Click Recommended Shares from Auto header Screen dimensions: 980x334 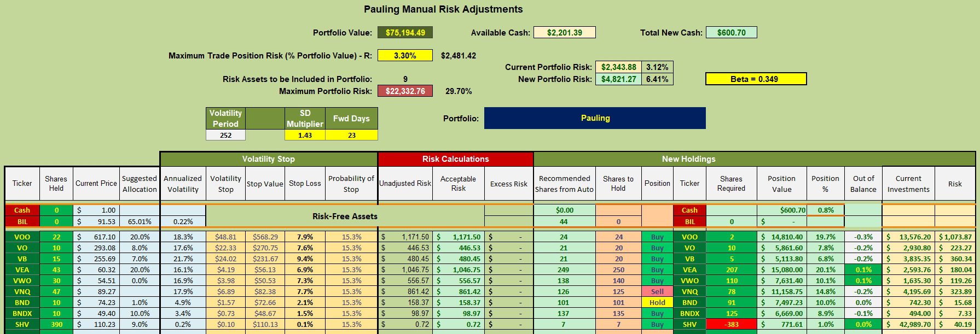click(564, 184)
